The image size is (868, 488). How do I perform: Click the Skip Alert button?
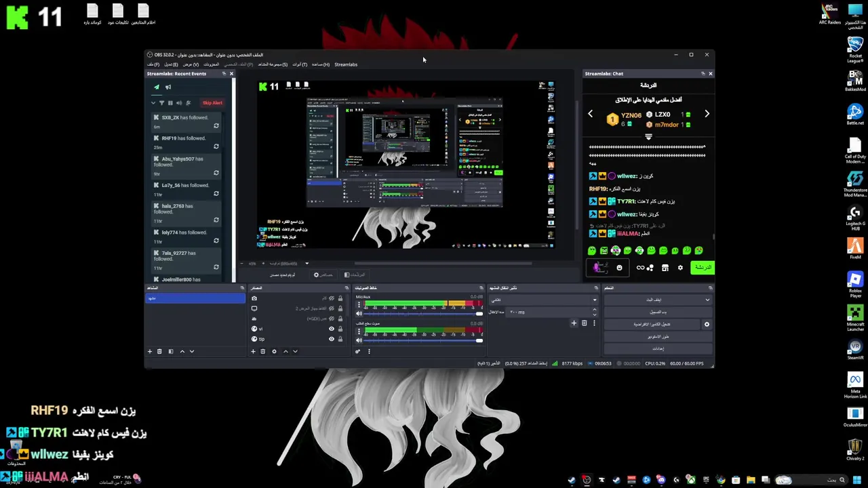212,103
